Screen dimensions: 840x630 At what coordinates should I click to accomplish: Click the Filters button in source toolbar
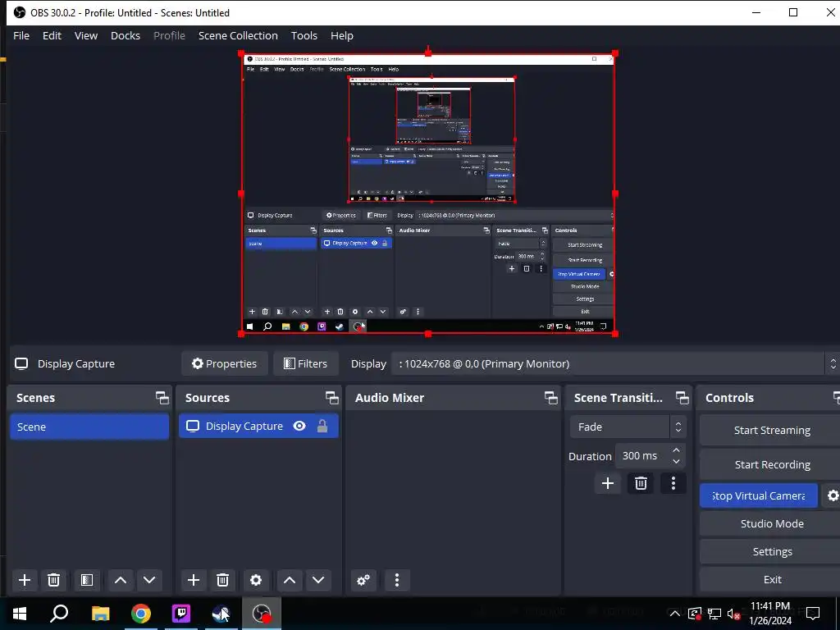305,363
